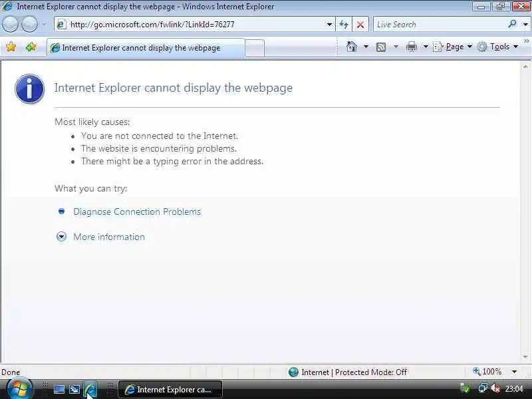Click the 'What you can try:' text
532x399 pixels.
pyautogui.click(x=91, y=188)
